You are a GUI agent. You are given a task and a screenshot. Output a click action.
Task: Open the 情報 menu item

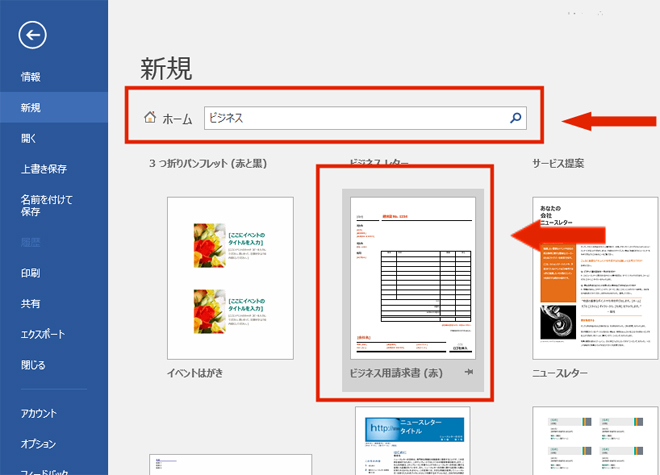(30, 77)
